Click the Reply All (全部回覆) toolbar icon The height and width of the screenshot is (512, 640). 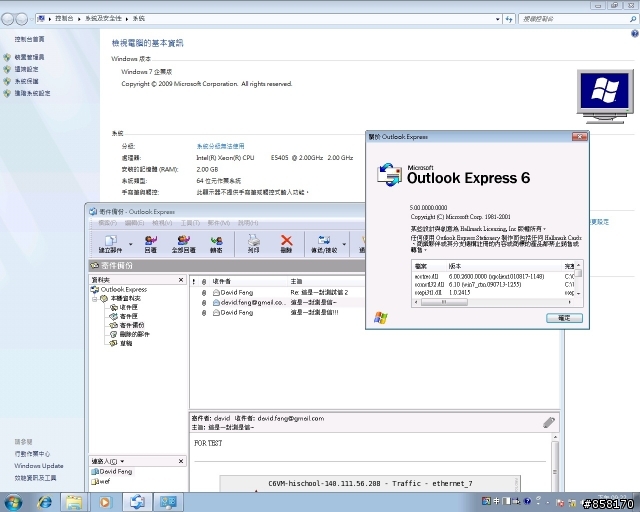(183, 244)
